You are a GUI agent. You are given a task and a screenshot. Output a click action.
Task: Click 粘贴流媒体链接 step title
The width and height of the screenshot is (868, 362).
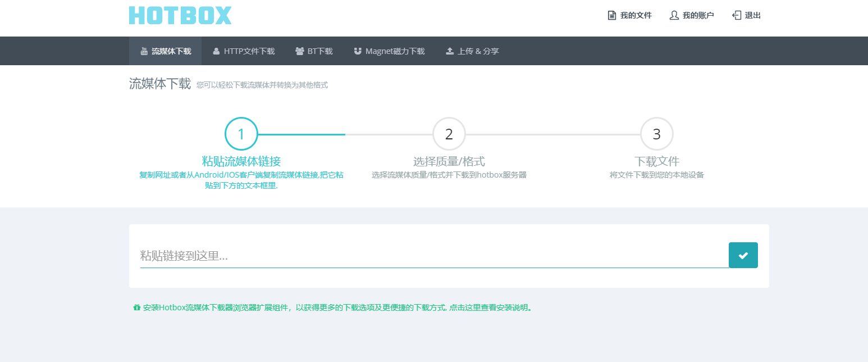[x=241, y=162]
